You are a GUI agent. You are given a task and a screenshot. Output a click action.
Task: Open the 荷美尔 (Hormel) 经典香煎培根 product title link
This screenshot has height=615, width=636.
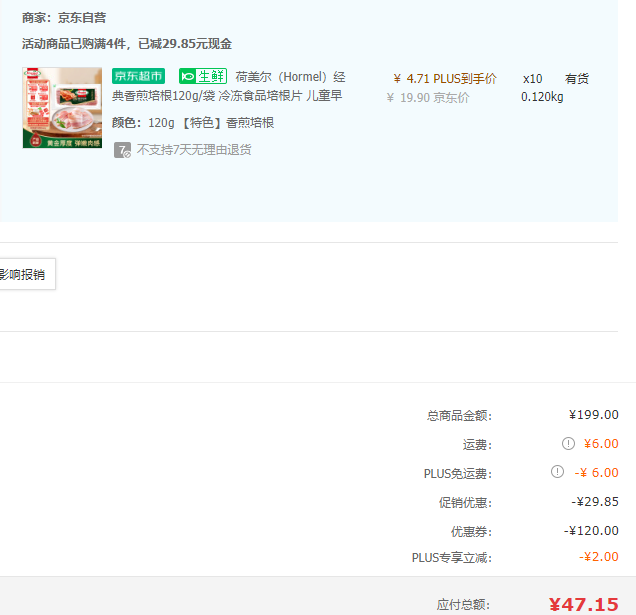229,86
